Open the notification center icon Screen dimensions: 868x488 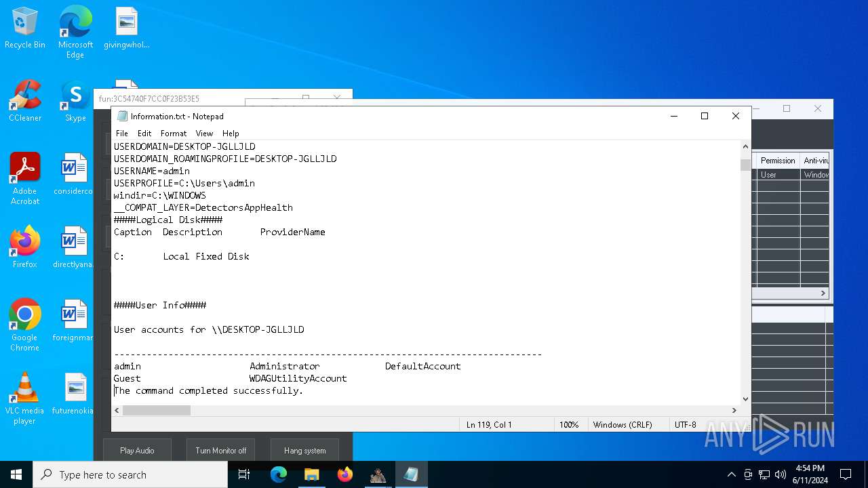pos(846,474)
